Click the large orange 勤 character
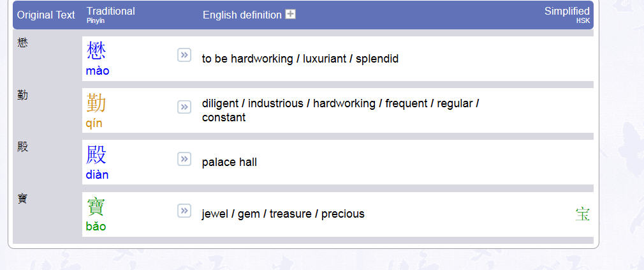 96,103
